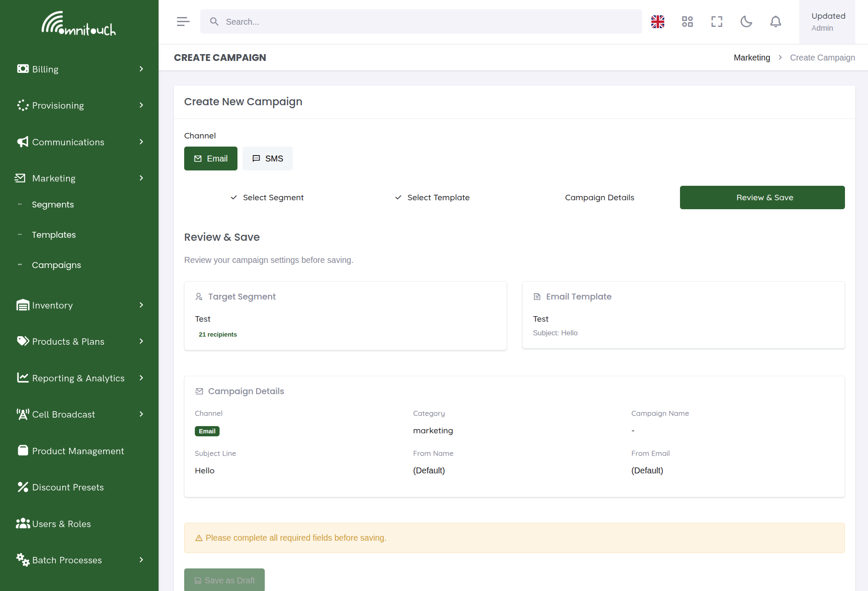The width and height of the screenshot is (868, 591).
Task: Open notifications bell icon
Action: point(775,22)
